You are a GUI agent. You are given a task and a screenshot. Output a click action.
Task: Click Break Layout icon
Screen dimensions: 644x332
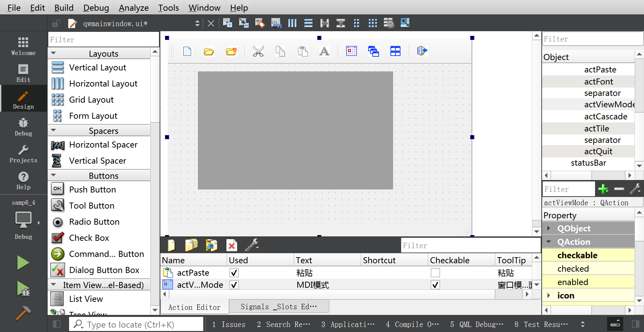[x=389, y=23]
